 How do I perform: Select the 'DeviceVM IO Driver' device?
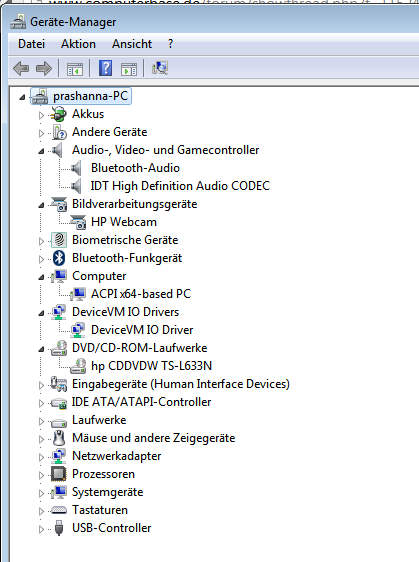(142, 330)
